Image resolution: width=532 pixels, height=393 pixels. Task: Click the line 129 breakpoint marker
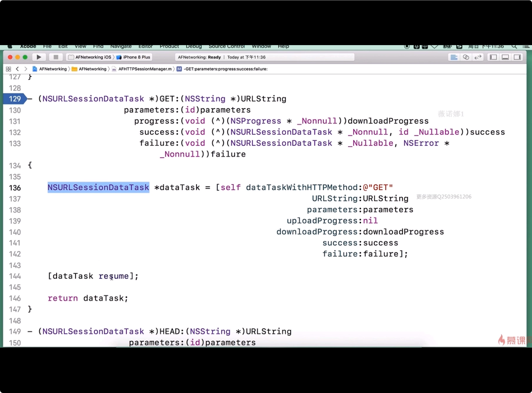click(x=15, y=99)
